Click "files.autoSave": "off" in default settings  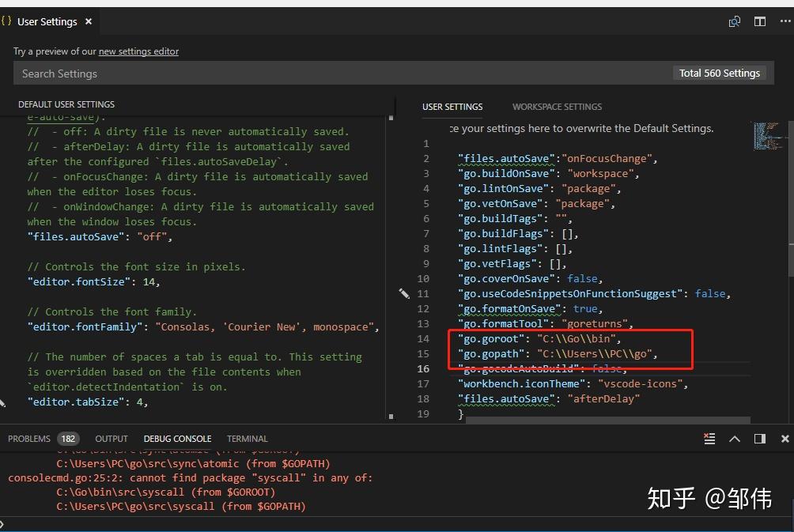100,237
